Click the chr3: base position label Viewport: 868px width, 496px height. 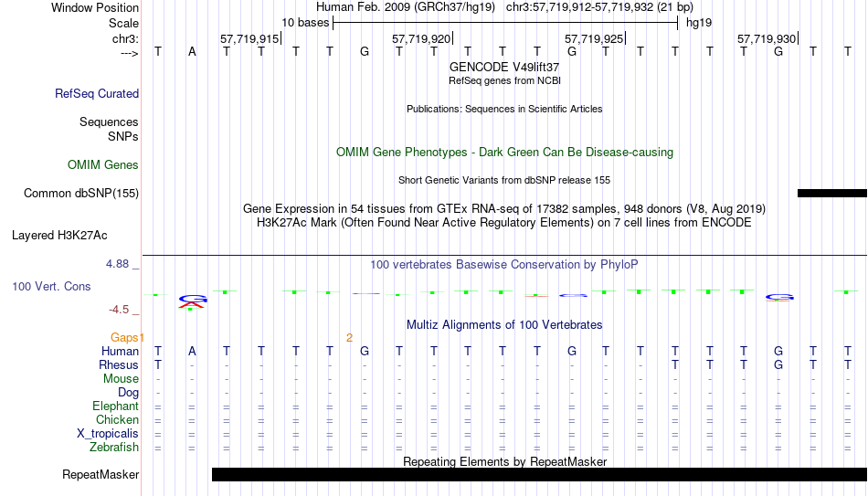tap(126, 38)
